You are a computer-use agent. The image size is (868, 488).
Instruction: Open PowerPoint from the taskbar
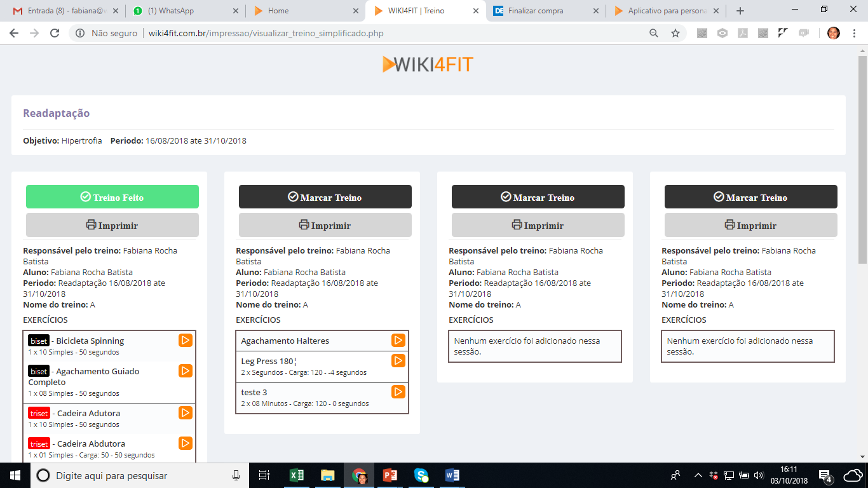390,475
